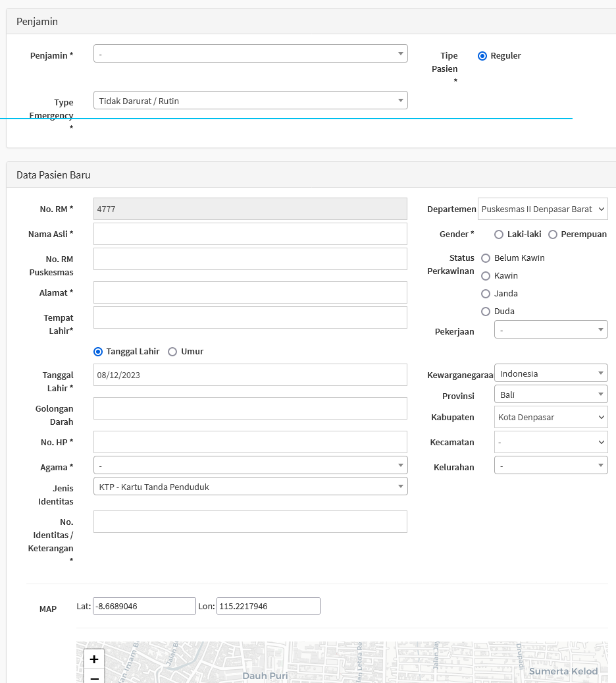This screenshot has width=616, height=683.
Task: Open the Kecamatan dropdown
Action: click(550, 442)
